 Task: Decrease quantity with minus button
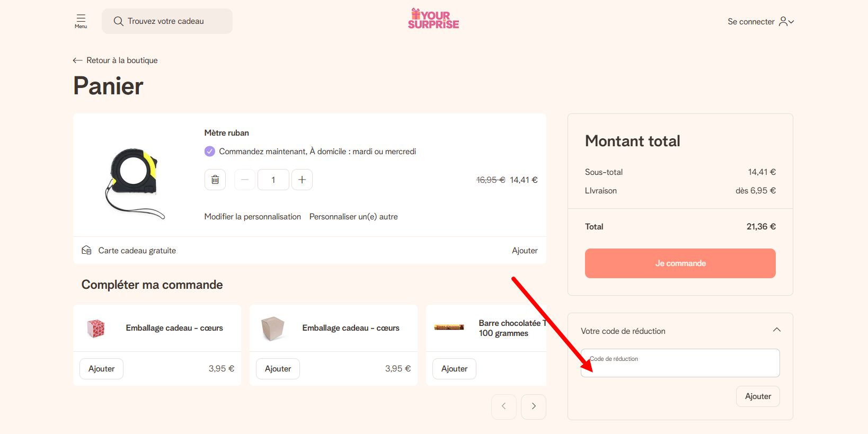[244, 180]
